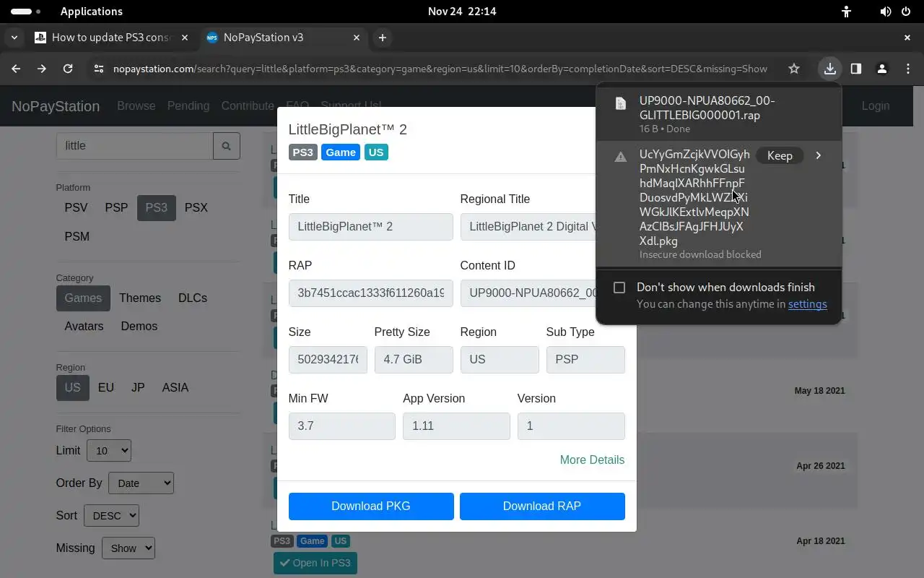Open the Chrome three-dot menu
This screenshot has height=578, width=924.
click(x=908, y=69)
